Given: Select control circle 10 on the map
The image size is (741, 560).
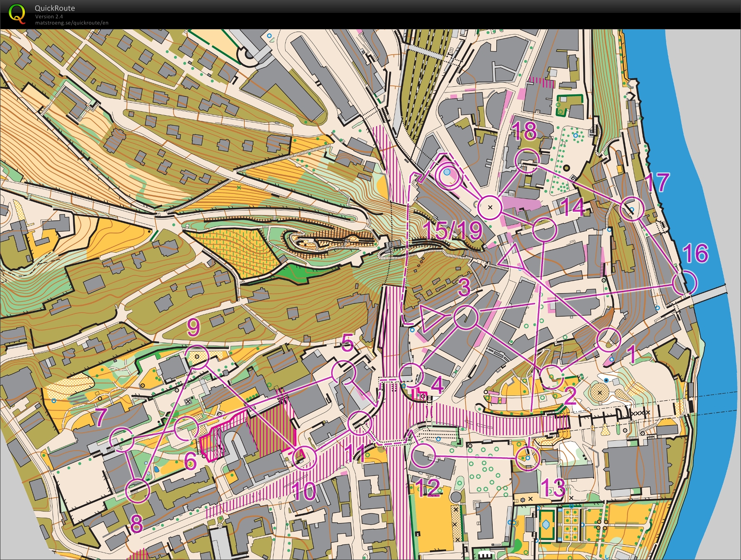Looking at the screenshot, I should (304, 458).
